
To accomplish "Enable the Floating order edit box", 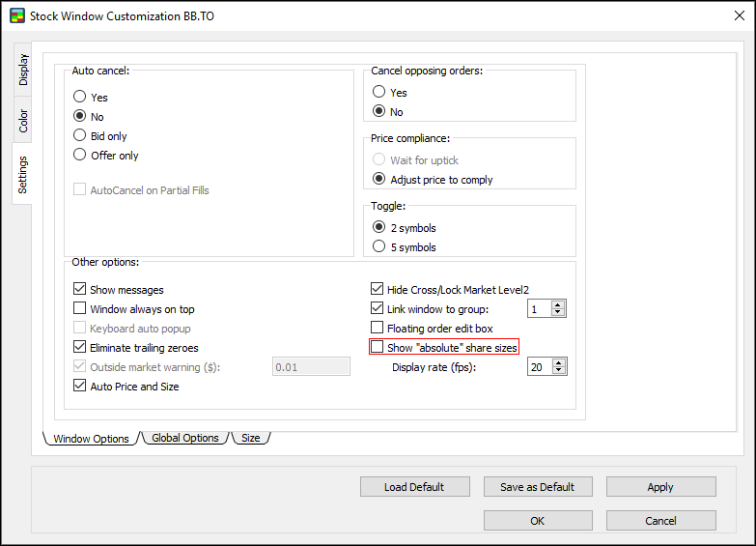I will (378, 329).
